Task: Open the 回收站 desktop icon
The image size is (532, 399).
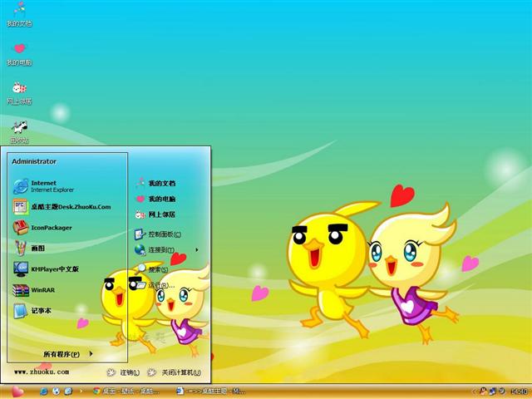Action: [x=19, y=132]
